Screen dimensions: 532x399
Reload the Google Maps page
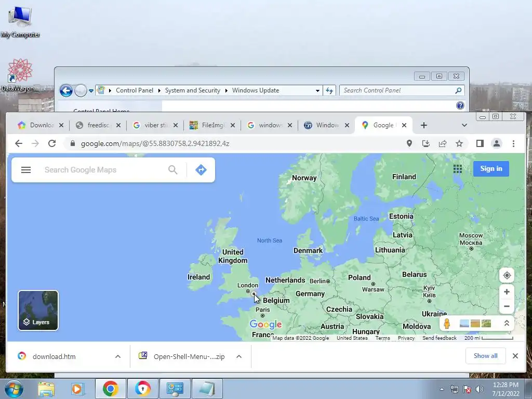coord(52,143)
